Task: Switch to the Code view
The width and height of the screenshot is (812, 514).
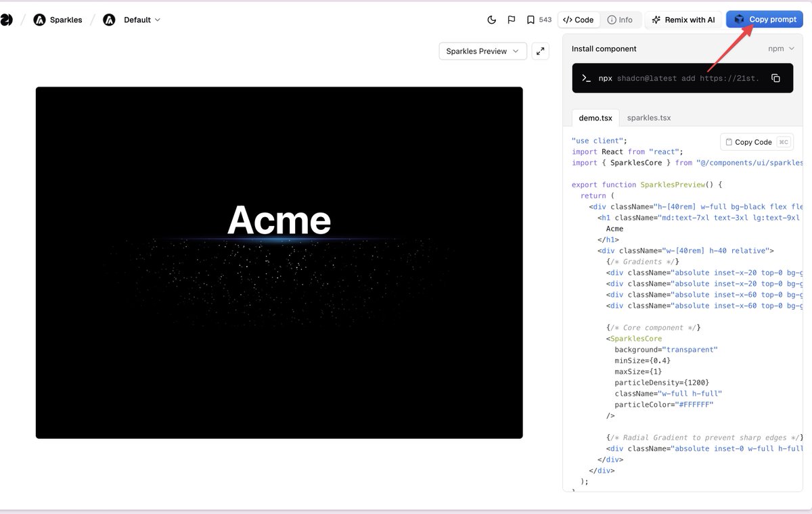Action: [578, 20]
